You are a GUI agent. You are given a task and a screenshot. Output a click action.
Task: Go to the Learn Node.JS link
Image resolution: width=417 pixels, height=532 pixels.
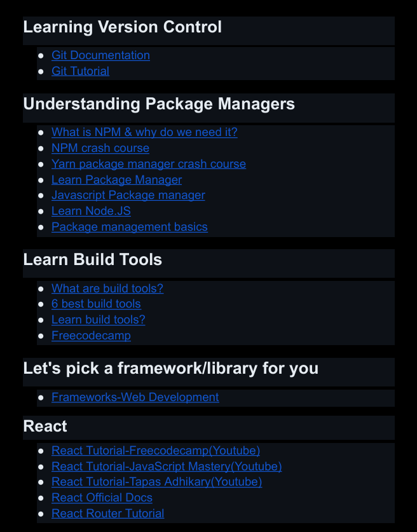coord(91,211)
